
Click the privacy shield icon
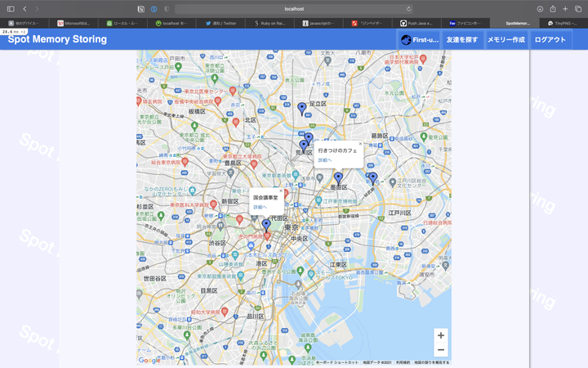[167, 9]
